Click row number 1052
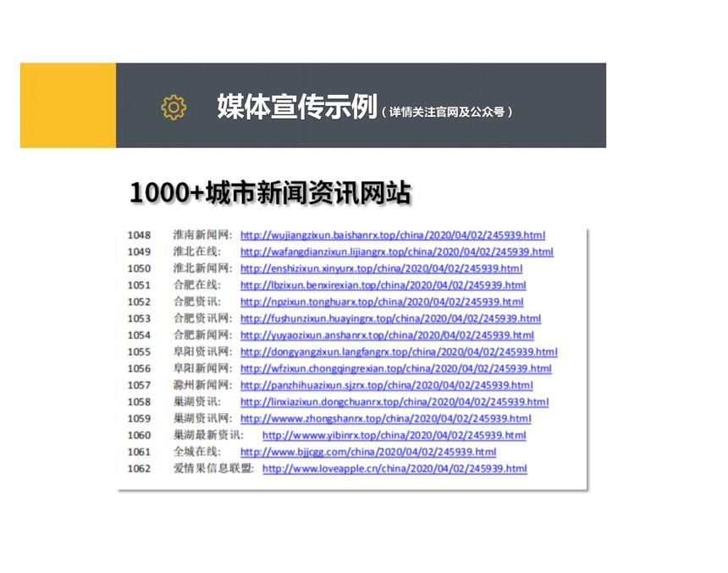 coord(140,302)
